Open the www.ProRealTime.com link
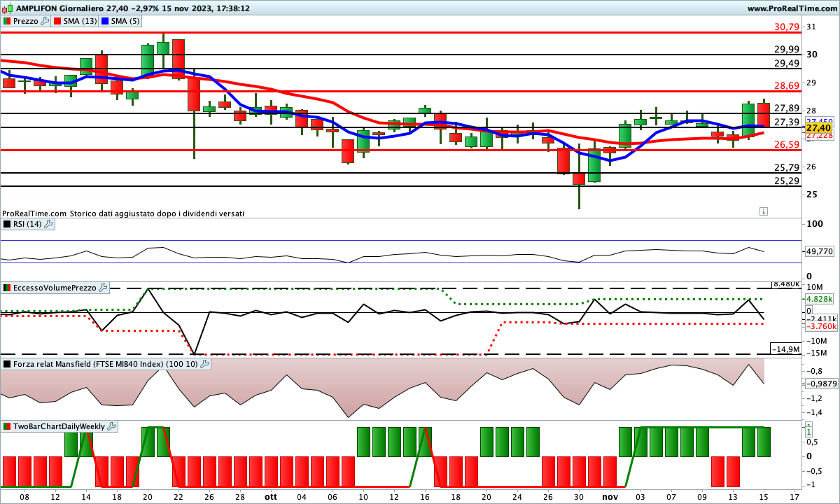Screen dimensions: 840x504 tap(792, 8)
